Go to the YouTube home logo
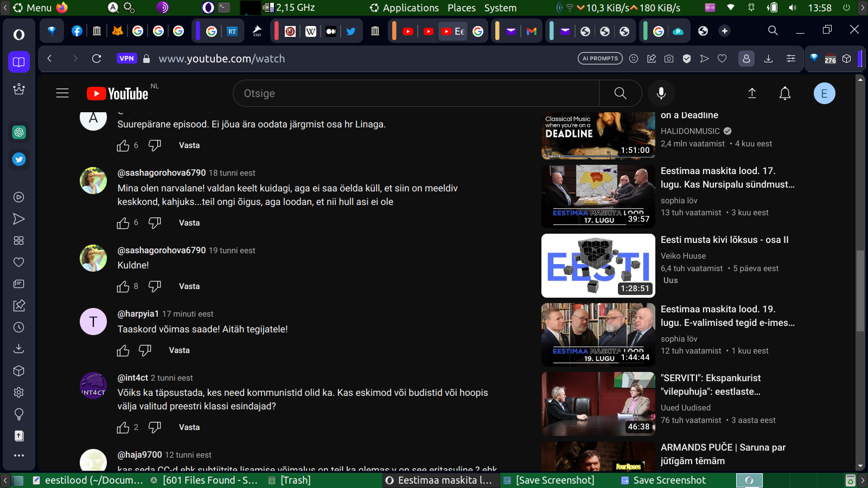The width and height of the screenshot is (868, 488). tap(118, 94)
